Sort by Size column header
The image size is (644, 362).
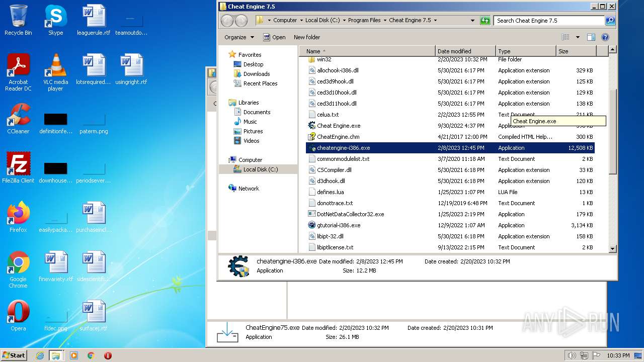576,51
